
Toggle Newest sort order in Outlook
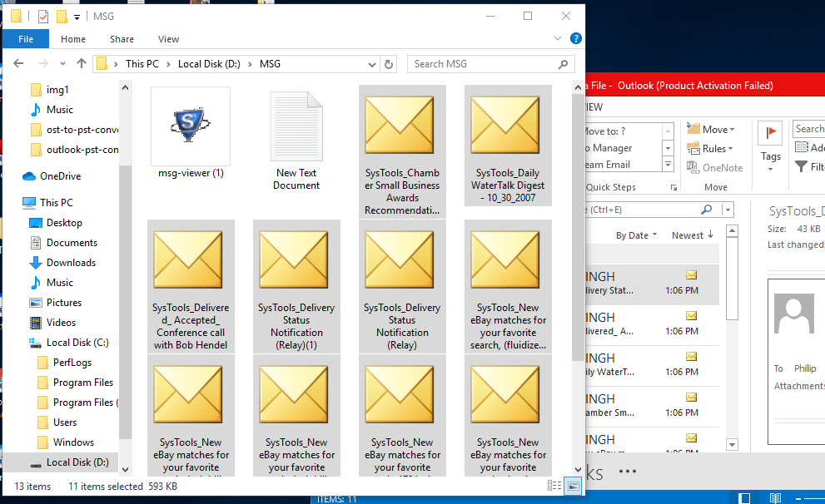(693, 235)
